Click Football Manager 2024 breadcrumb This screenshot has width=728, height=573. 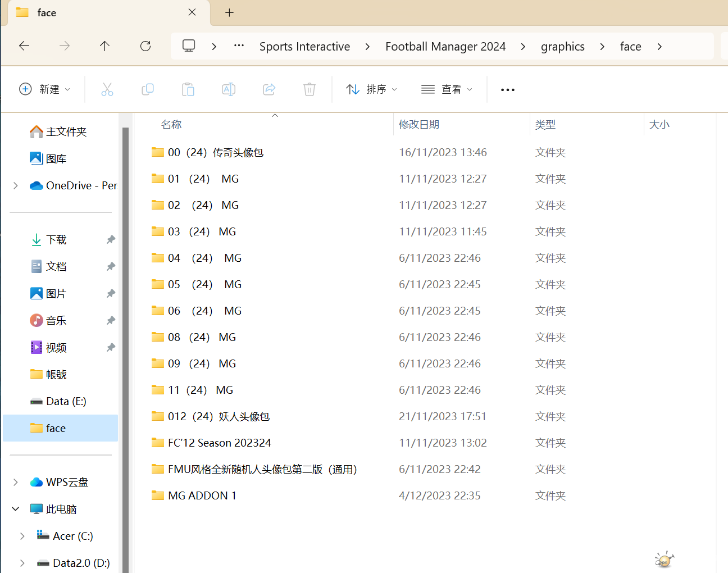pyautogui.click(x=445, y=47)
